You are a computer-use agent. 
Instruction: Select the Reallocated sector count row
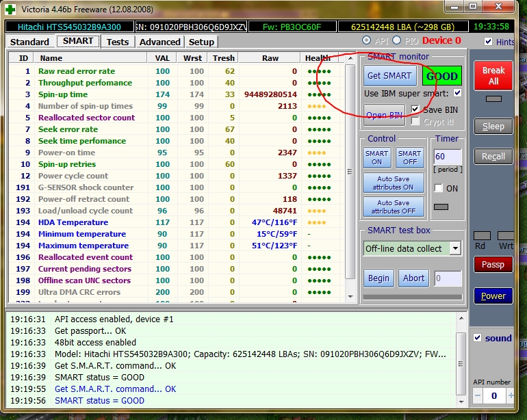pos(176,118)
